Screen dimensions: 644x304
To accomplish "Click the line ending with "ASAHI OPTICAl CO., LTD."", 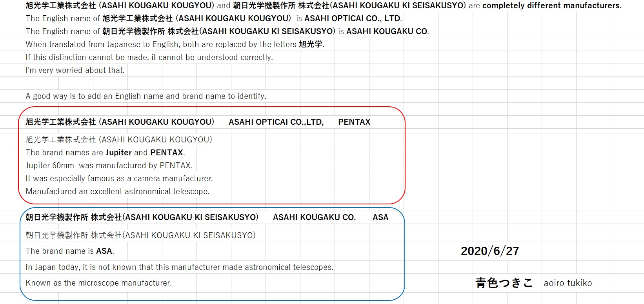I will click(x=214, y=18).
